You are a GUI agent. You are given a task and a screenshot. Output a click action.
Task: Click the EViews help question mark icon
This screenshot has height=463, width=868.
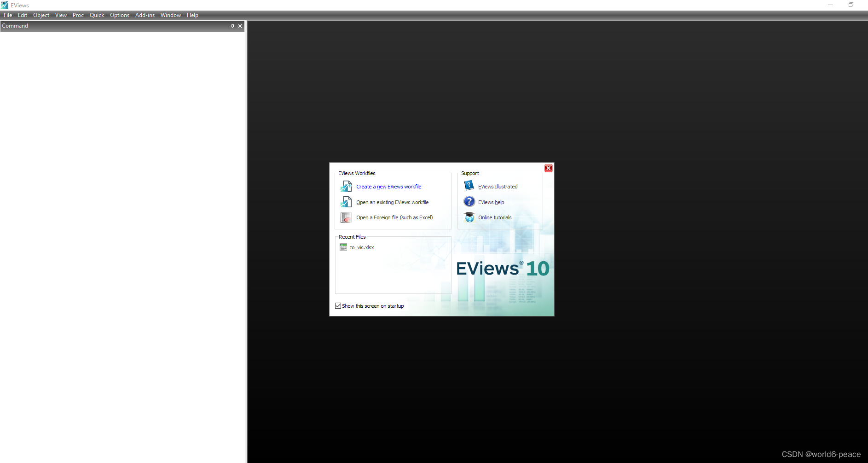pos(469,201)
